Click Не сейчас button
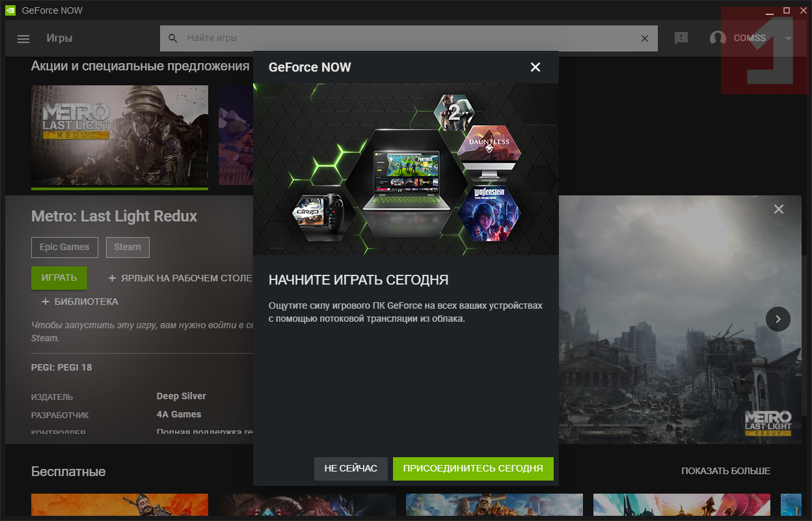The width and height of the screenshot is (812, 521). pyautogui.click(x=351, y=468)
